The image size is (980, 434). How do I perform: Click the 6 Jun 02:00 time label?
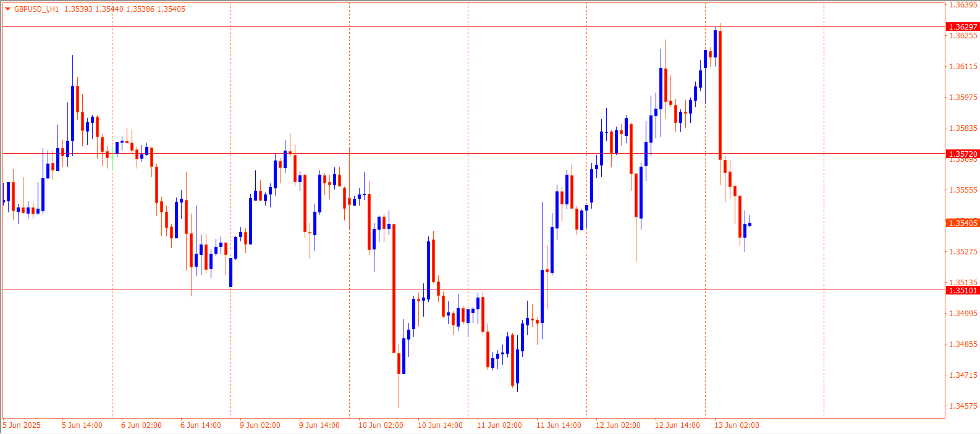142,425
